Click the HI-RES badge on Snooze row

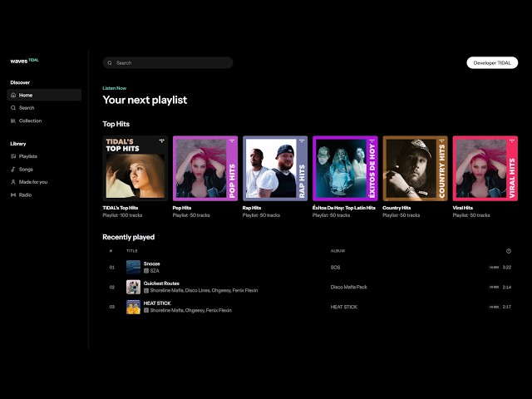(x=494, y=268)
